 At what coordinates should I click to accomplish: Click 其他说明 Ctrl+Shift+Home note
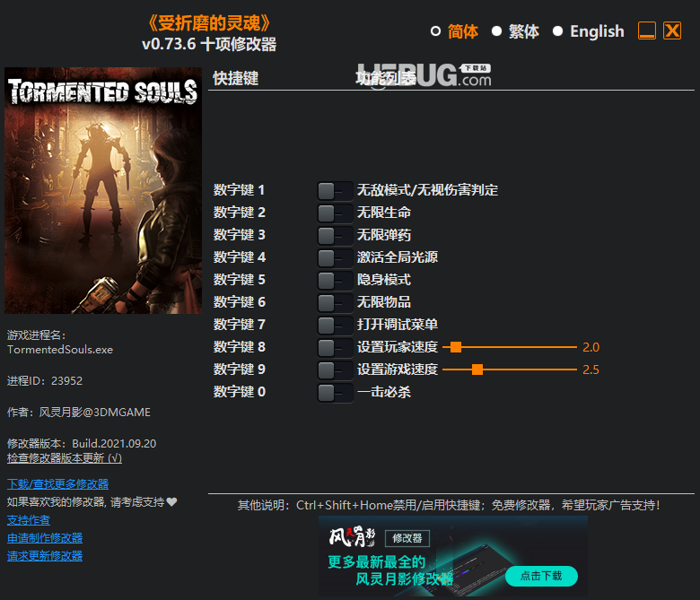pyautogui.click(x=449, y=505)
